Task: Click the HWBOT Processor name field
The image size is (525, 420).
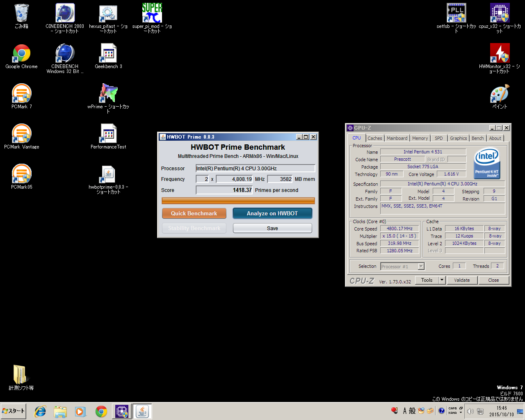Action: click(x=255, y=168)
